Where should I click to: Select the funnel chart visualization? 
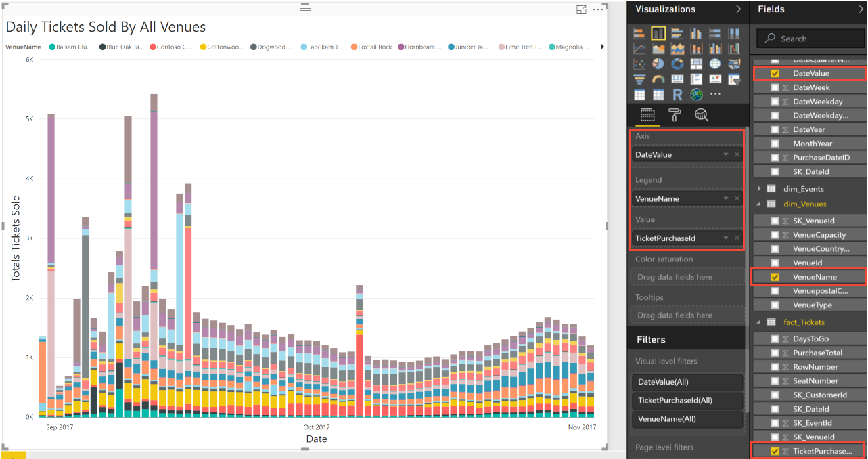point(639,80)
